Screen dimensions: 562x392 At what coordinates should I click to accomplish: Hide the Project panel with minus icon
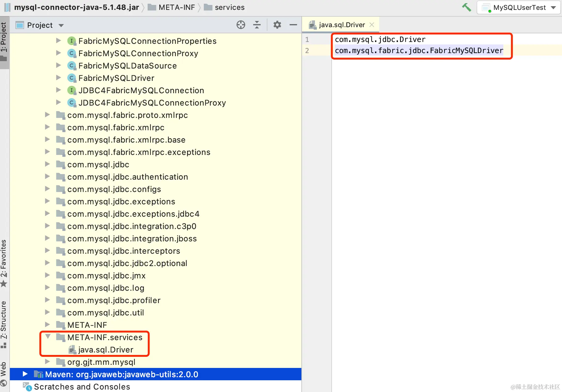293,25
